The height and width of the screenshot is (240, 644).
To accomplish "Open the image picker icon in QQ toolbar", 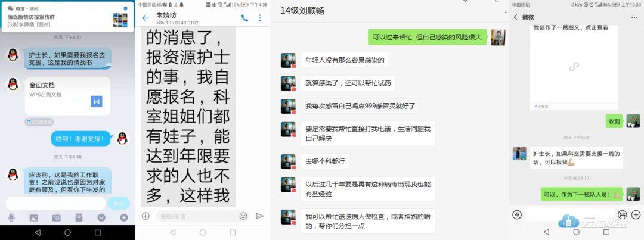I will pos(33,218).
